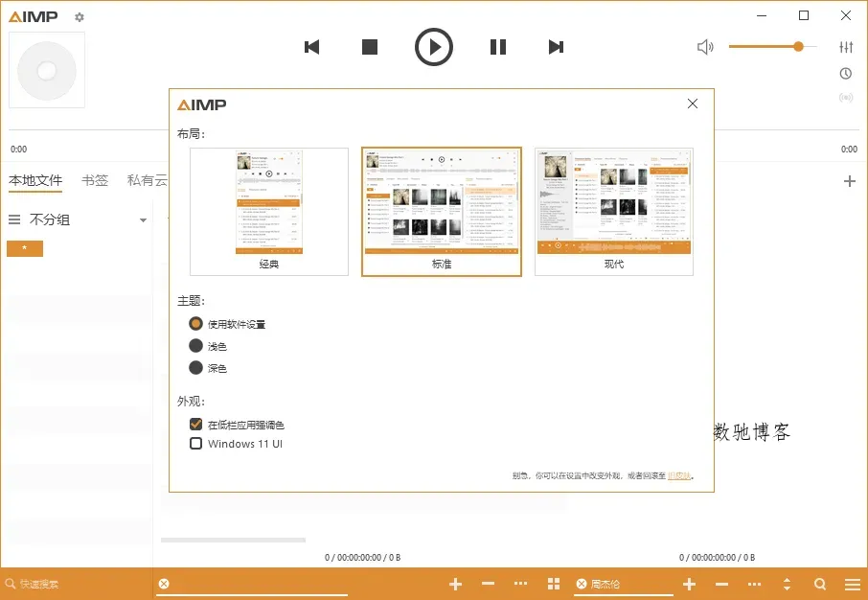This screenshot has width=868, height=600.
Task: Pause the current track
Action: (x=498, y=47)
